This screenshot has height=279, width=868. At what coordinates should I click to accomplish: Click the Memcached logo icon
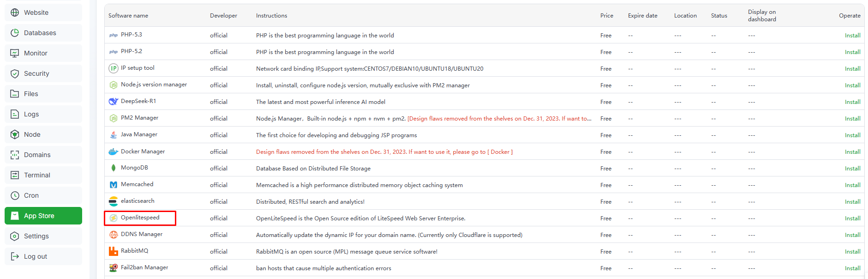click(x=113, y=185)
